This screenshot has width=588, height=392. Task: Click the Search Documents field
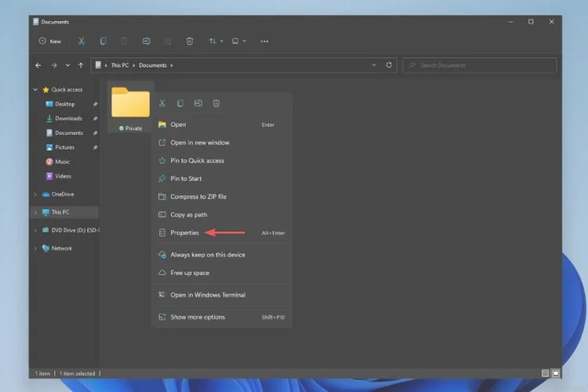click(480, 65)
